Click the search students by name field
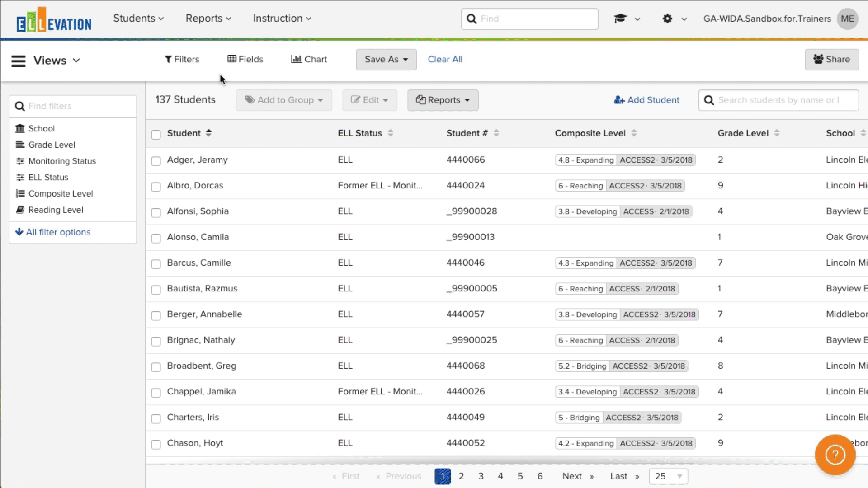The height and width of the screenshot is (488, 868). click(778, 100)
